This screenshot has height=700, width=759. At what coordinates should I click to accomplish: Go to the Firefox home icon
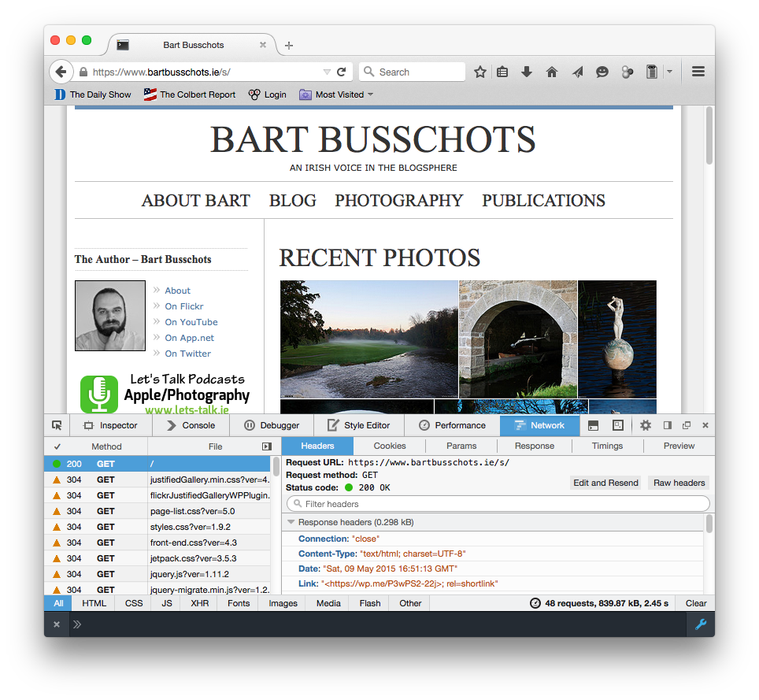tap(552, 72)
